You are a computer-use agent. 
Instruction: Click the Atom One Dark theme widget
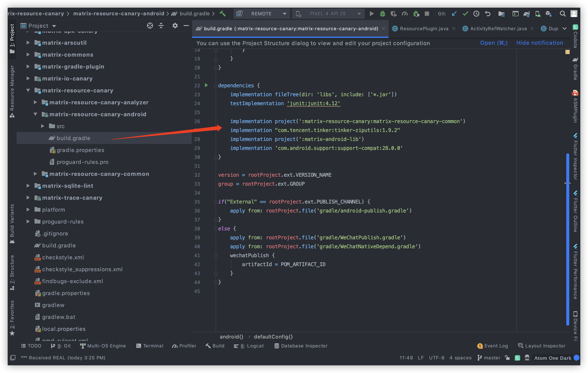553,358
